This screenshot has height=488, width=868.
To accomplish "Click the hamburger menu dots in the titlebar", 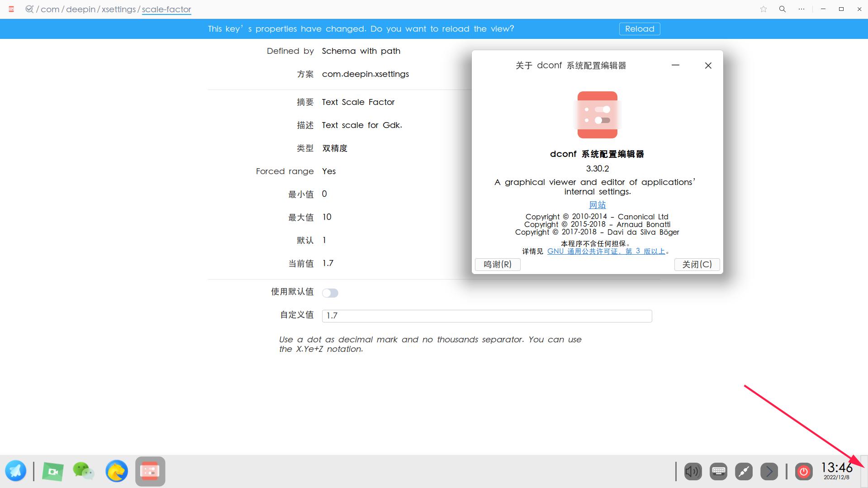I will (x=802, y=9).
